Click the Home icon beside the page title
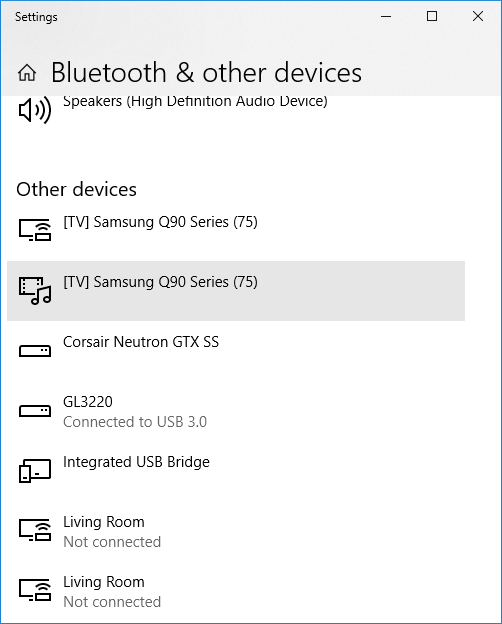502x624 pixels. (27, 73)
